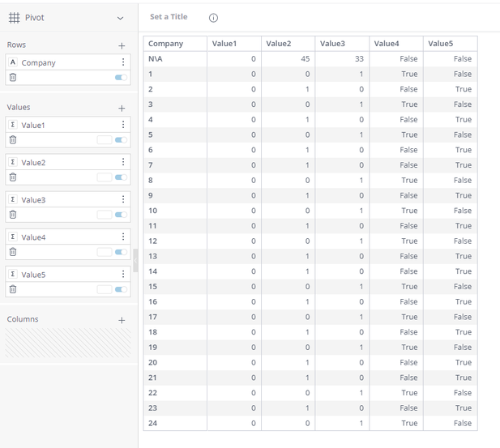Delete the Company row field
The image size is (500, 448).
pyautogui.click(x=13, y=78)
